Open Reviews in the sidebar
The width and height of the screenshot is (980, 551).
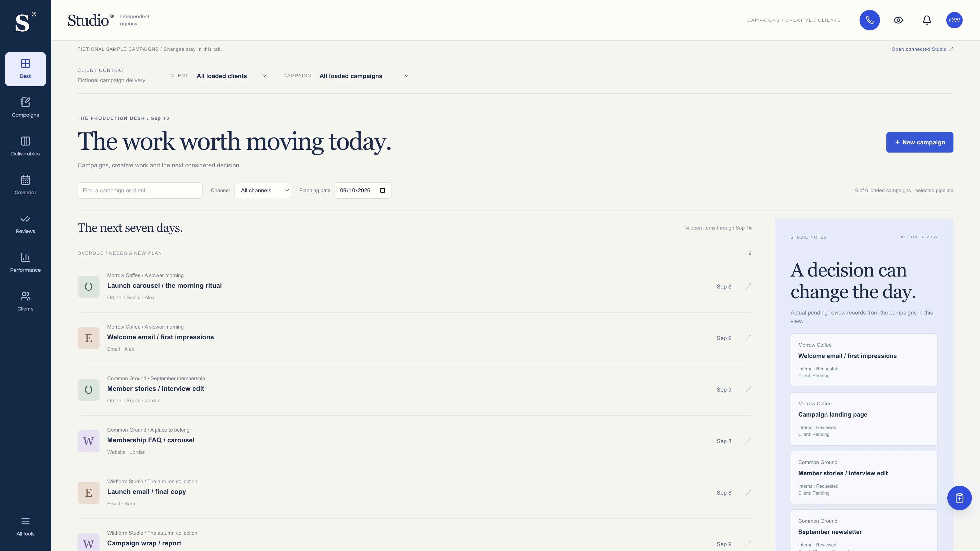(x=26, y=224)
